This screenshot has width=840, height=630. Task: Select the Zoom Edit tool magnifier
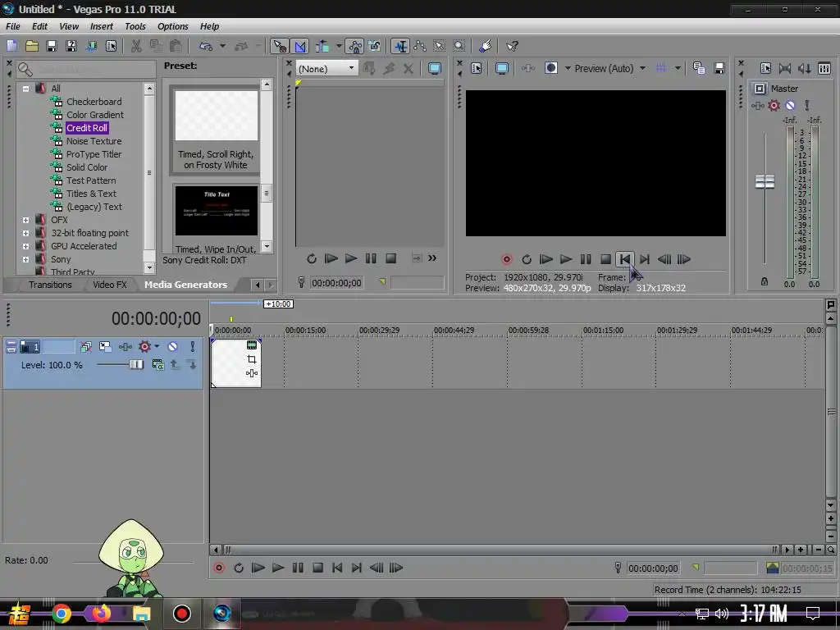pos(459,46)
